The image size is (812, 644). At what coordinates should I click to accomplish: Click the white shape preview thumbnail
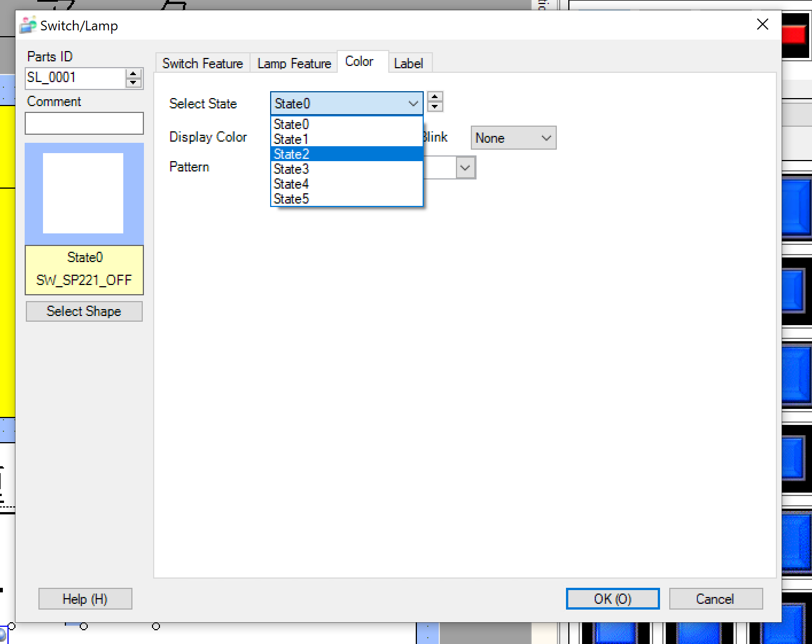click(x=84, y=193)
